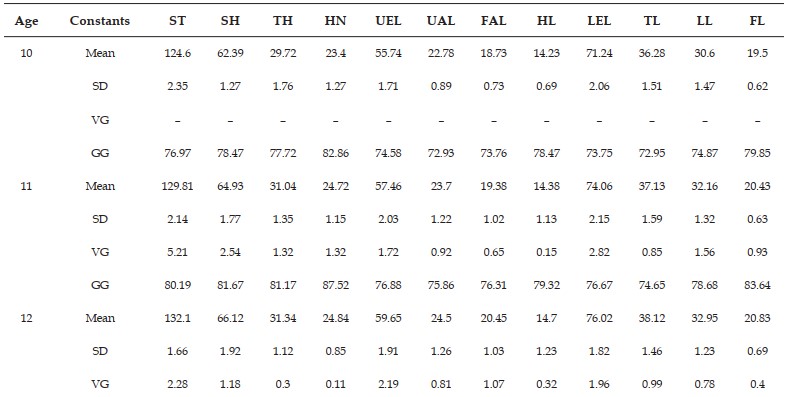Click the age 12 row label
Image resolution: width=801 pixels, height=397 pixels.
tap(26, 318)
